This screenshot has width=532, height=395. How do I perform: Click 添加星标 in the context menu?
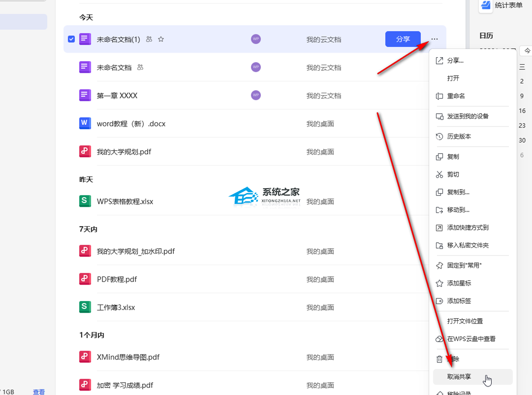(x=459, y=283)
